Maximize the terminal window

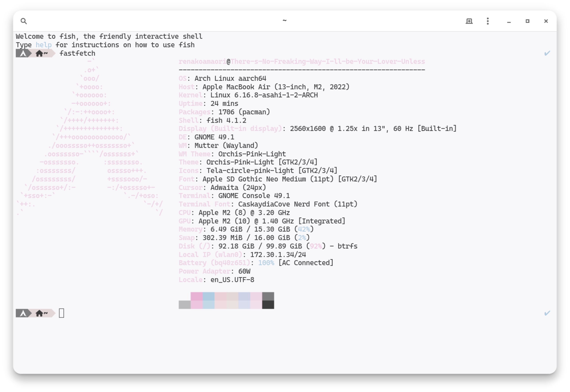pos(528,21)
